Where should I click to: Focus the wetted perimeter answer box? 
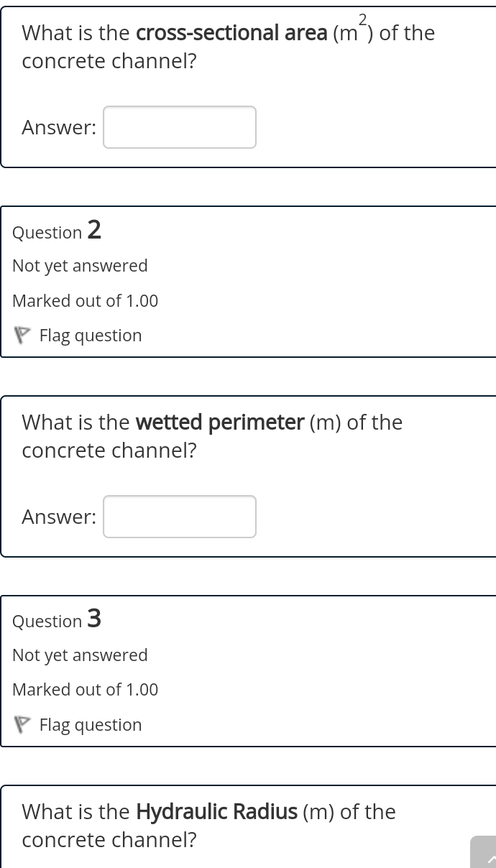(180, 517)
